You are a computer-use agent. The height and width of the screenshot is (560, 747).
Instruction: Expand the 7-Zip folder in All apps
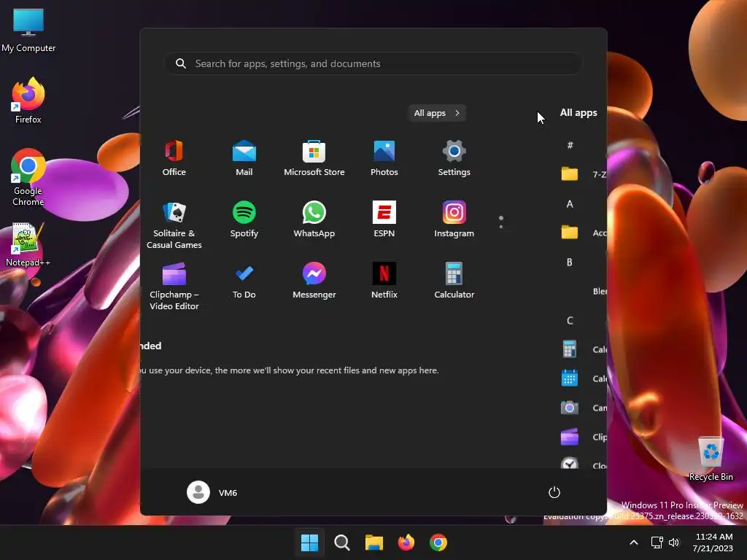coord(583,174)
